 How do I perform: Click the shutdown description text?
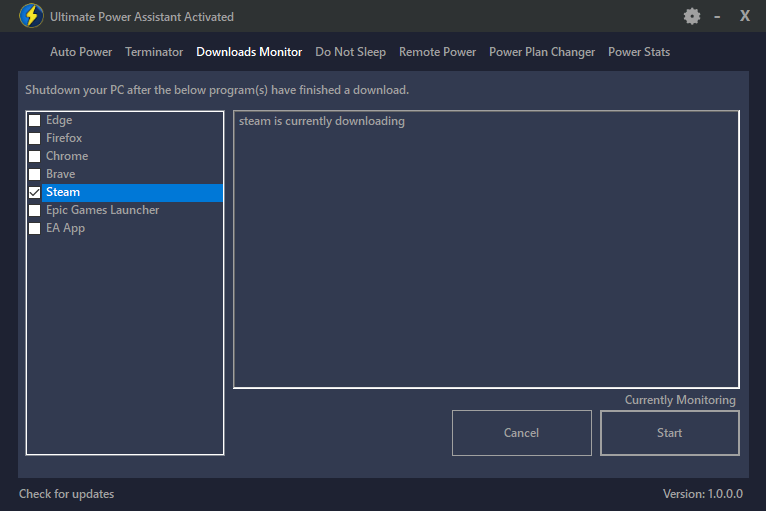pos(217,90)
